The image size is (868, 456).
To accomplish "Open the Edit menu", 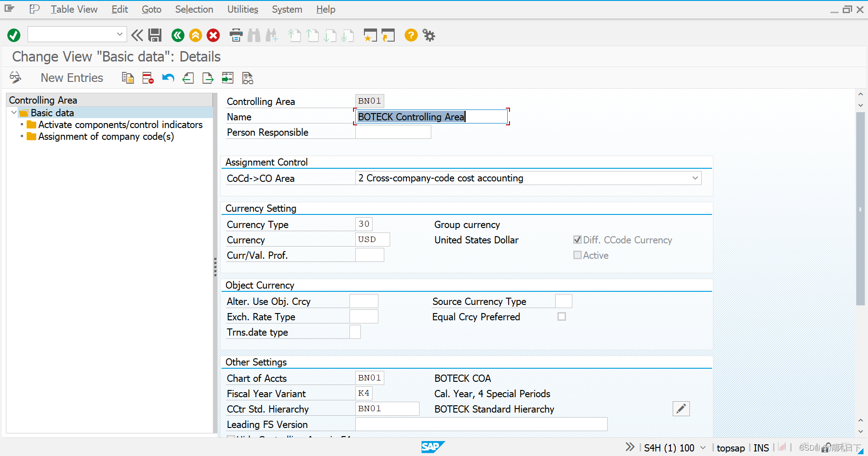I will (120, 9).
